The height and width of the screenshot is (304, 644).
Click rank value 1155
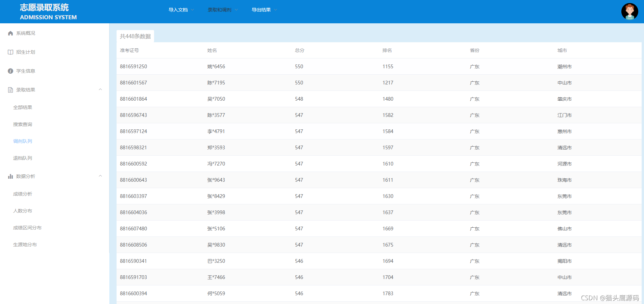tap(388, 67)
